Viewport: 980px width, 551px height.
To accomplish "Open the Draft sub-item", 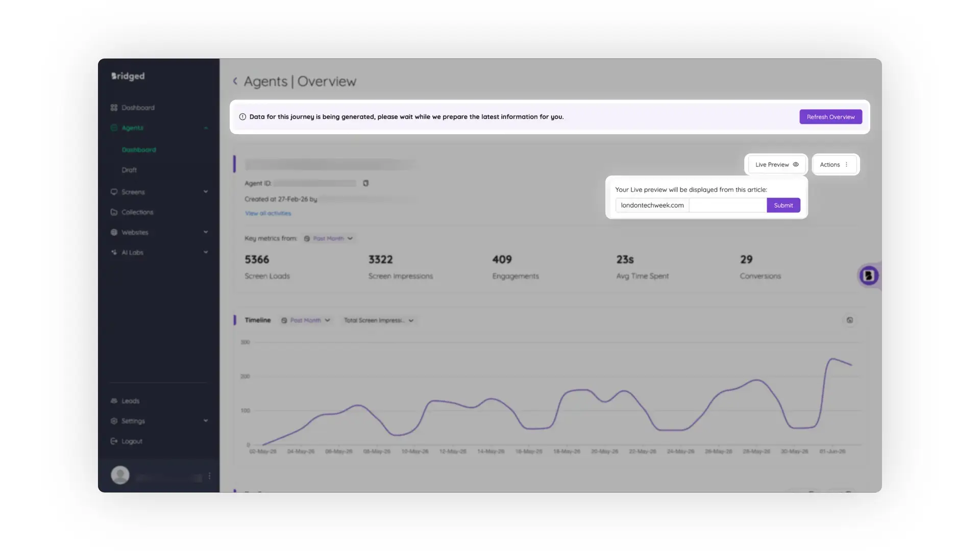I will (129, 170).
